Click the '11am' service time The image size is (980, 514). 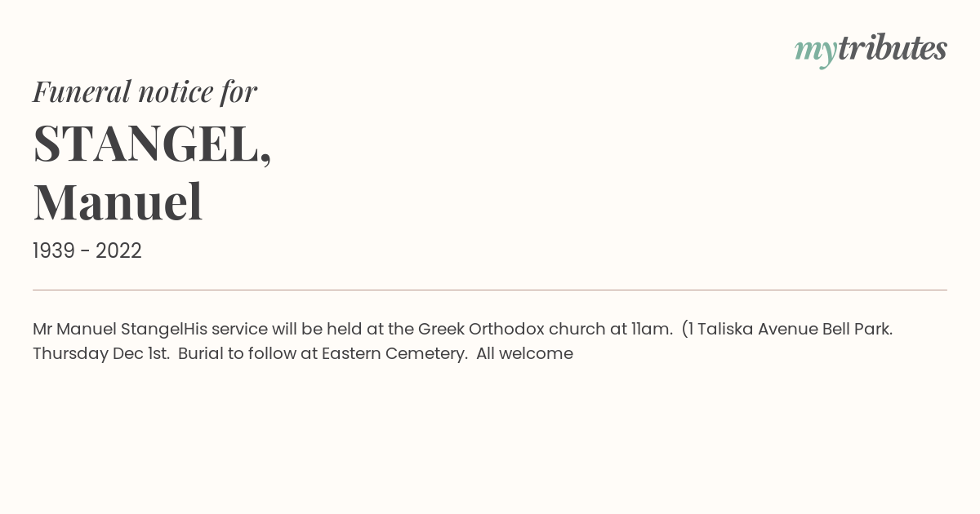(651, 329)
